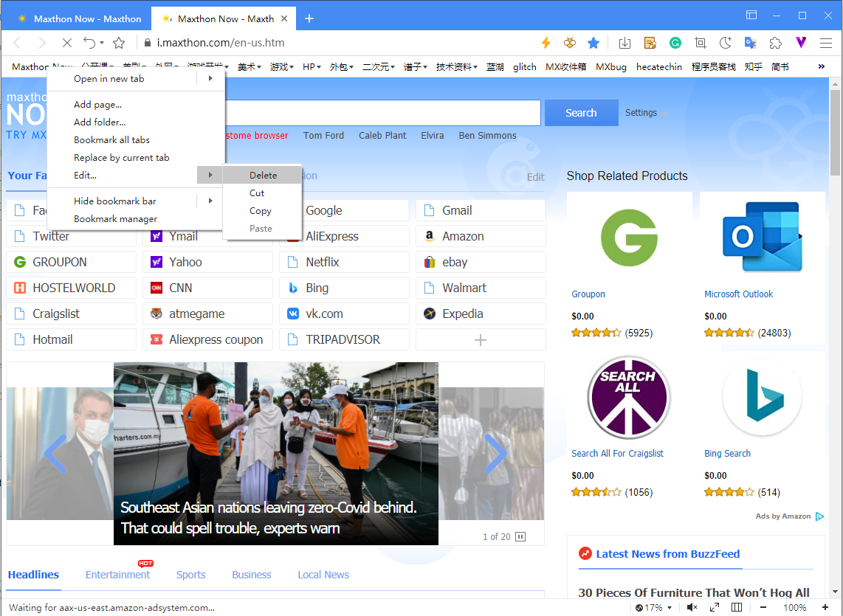Open the dropdown next to the undo icon

pyautogui.click(x=102, y=43)
